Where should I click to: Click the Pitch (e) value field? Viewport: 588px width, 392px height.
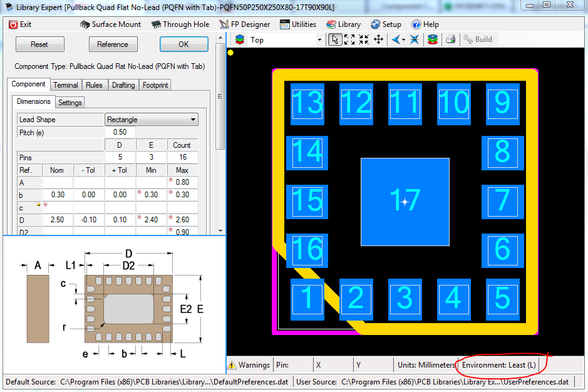tap(120, 132)
